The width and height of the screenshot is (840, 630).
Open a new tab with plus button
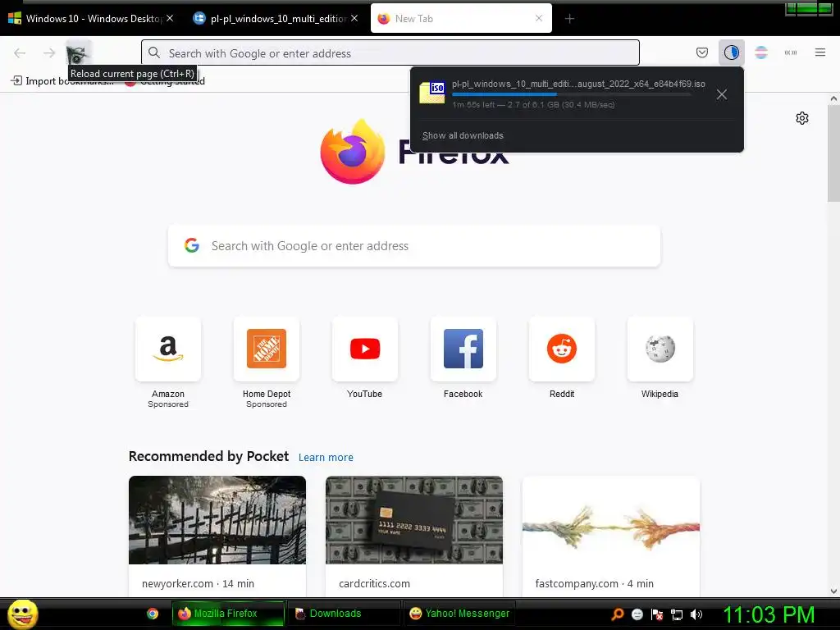pyautogui.click(x=569, y=19)
